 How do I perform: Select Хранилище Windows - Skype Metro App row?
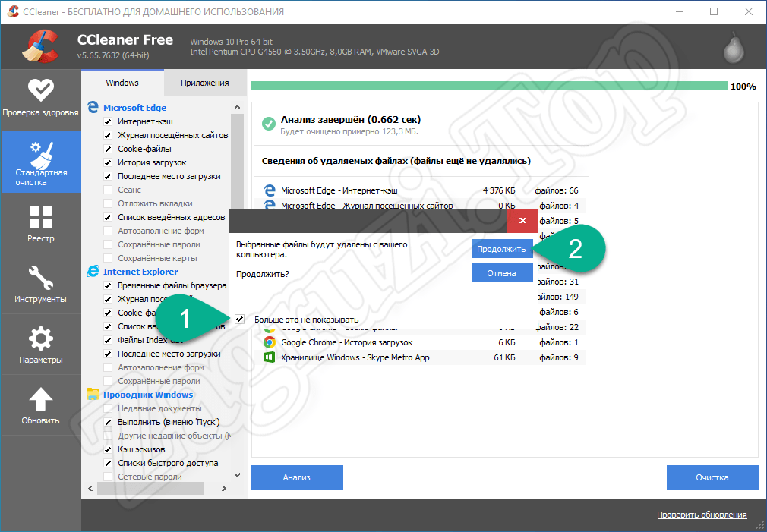pyautogui.click(x=421, y=357)
